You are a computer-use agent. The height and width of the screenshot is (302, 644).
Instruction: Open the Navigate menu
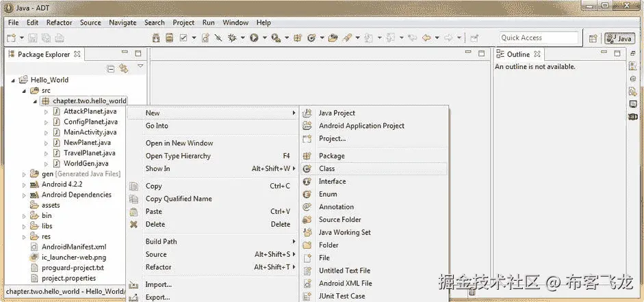click(x=123, y=23)
